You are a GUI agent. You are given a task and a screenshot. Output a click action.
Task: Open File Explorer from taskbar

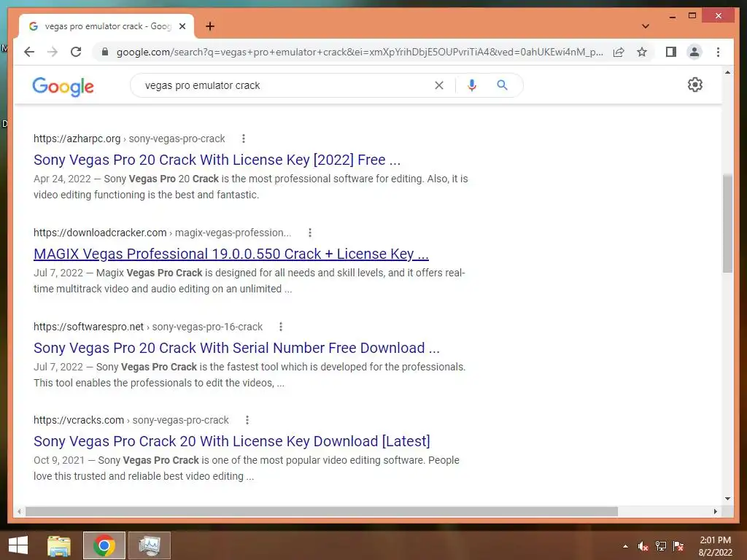point(59,545)
